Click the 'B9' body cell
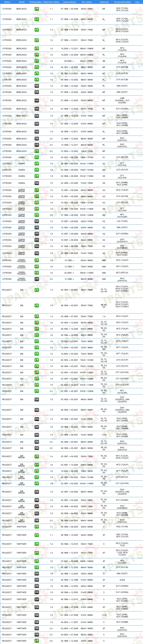The height and width of the screenshot is (644, 143). coord(104,61)
